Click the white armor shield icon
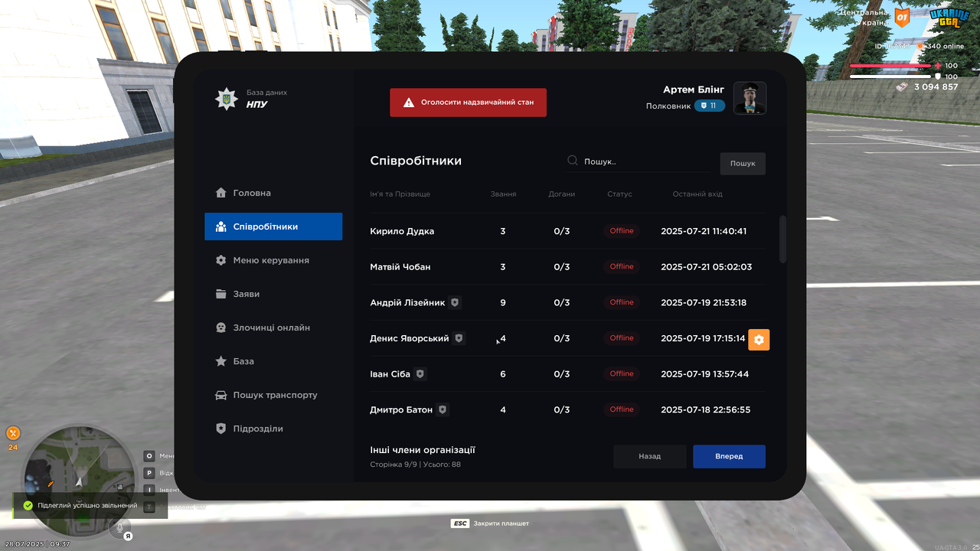The width and height of the screenshot is (980, 551). pos(938,77)
